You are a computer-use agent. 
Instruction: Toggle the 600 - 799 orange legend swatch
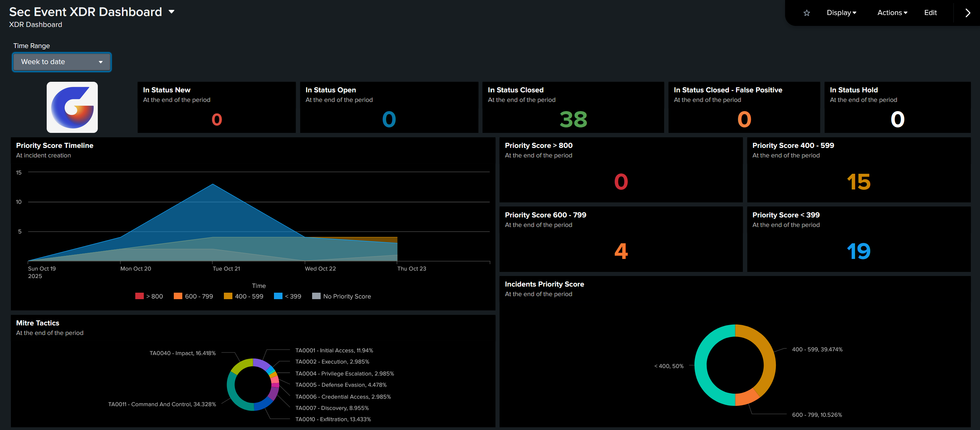click(178, 296)
